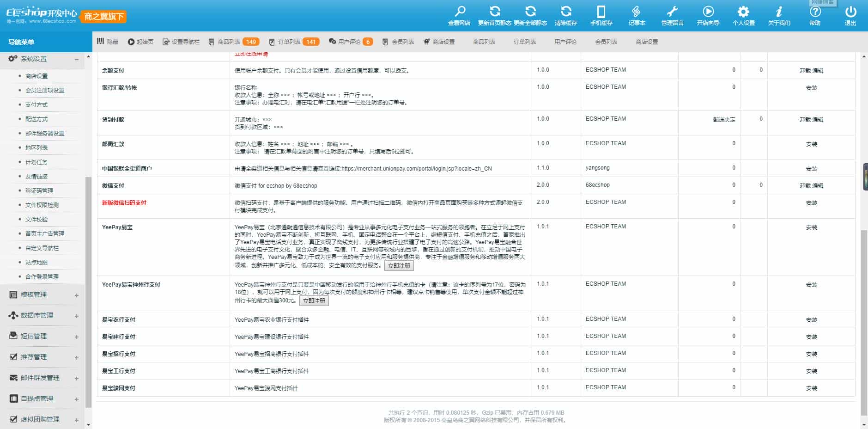Expand the 短信管理 menu section
Viewport: 868px width, 429px height.
[x=76, y=337]
